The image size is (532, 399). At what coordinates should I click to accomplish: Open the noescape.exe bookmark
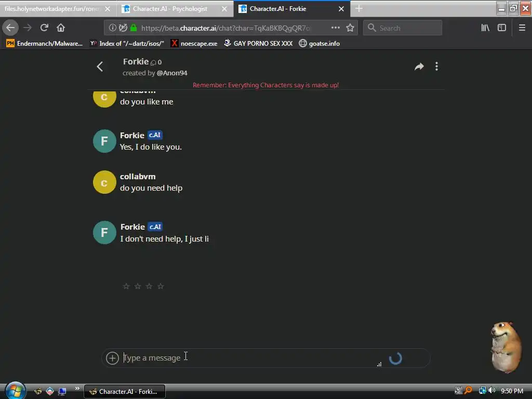coord(194,44)
